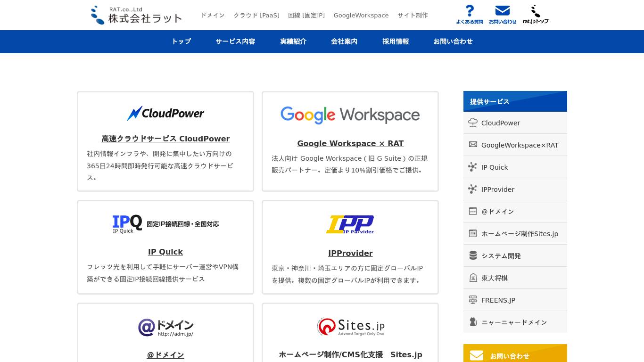Image resolution: width=644 pixels, height=362 pixels.
Task: Click the mail icon beside GoogleWorkspace×RAT
Action: 473,145
